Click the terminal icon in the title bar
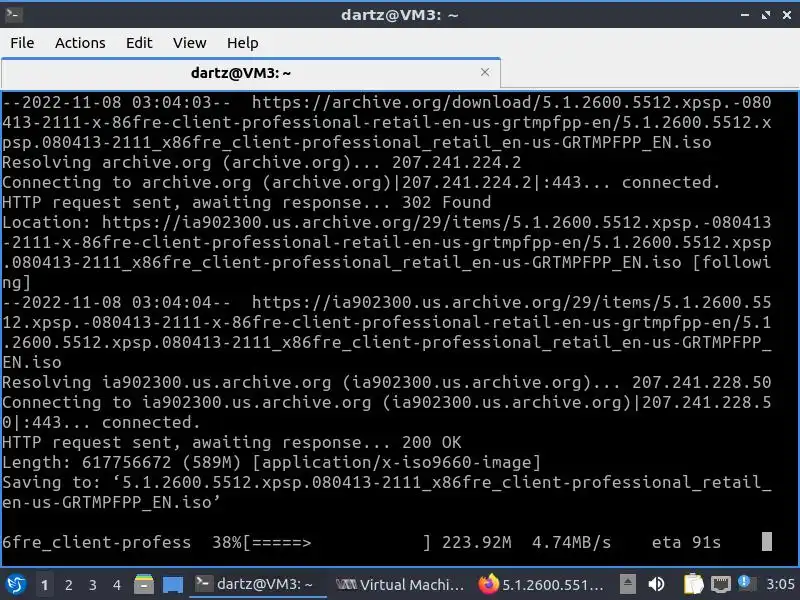Viewport: 800px width, 600px height. pos(12,14)
